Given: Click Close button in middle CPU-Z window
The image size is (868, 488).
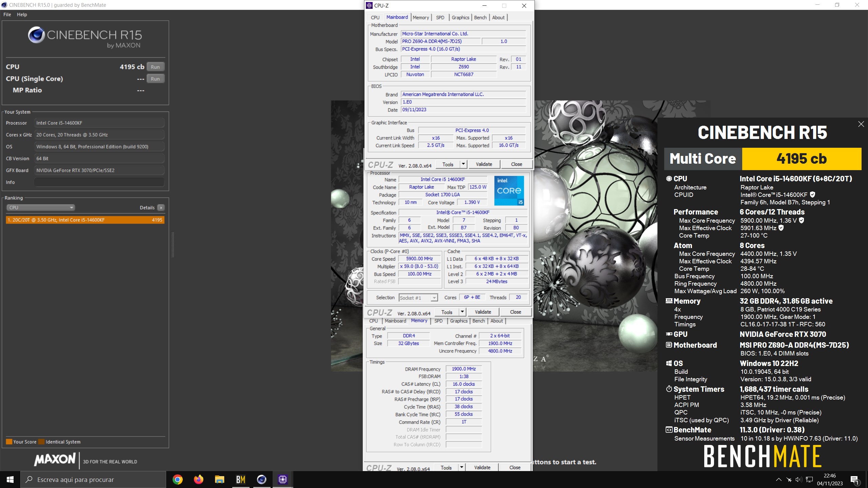Looking at the screenshot, I should (x=515, y=312).
